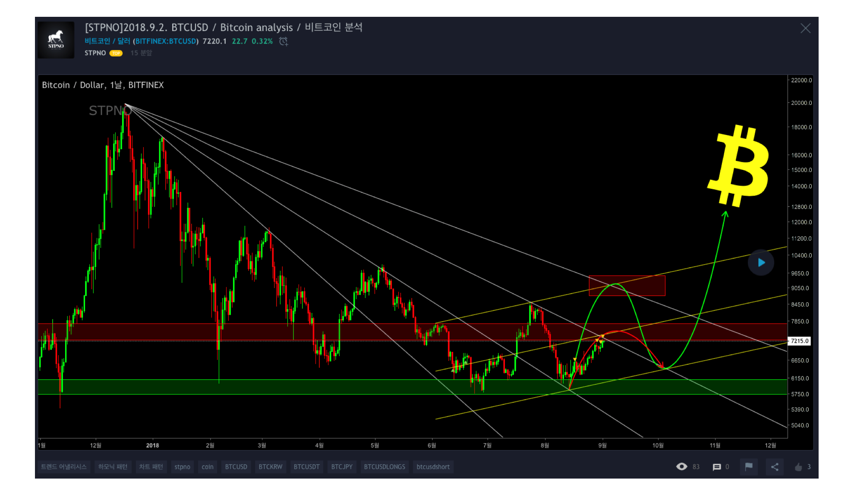The width and height of the screenshot is (854, 504).
Task: Select the BTCKRW tag
Action: (270, 467)
